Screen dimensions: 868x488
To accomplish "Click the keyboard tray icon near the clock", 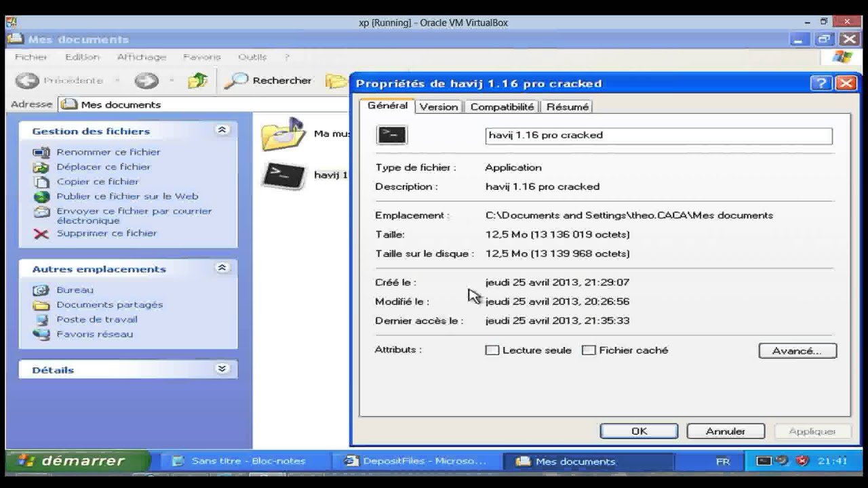I will (764, 461).
